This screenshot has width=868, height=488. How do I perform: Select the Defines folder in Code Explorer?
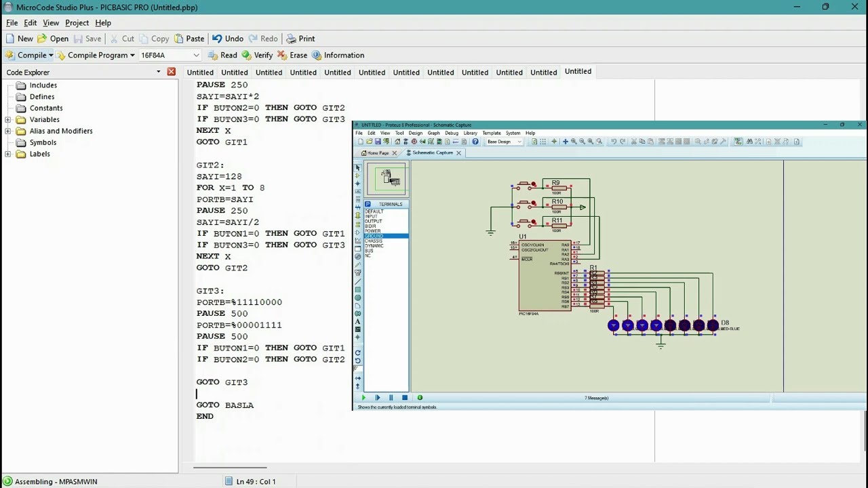(35, 97)
